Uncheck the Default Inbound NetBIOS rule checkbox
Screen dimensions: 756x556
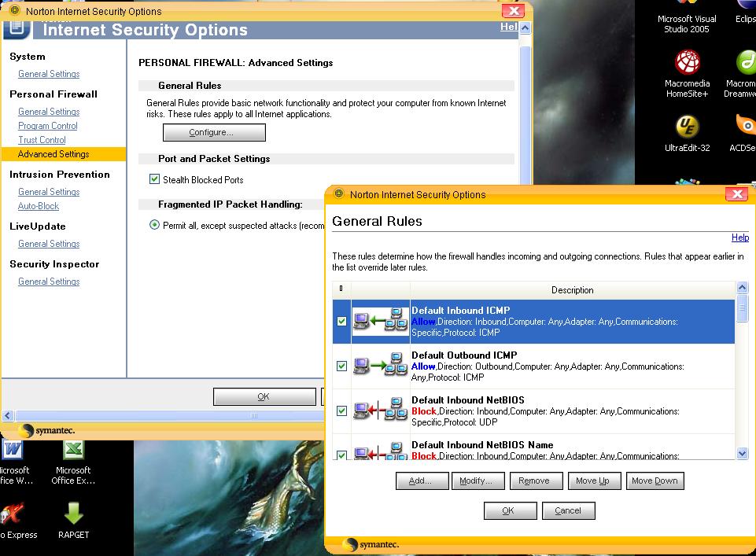click(342, 411)
